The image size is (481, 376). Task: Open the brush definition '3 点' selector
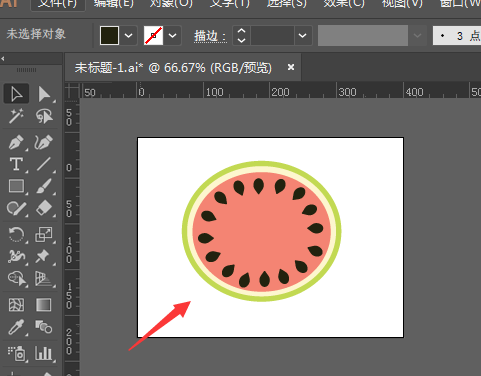pyautogui.click(x=457, y=35)
